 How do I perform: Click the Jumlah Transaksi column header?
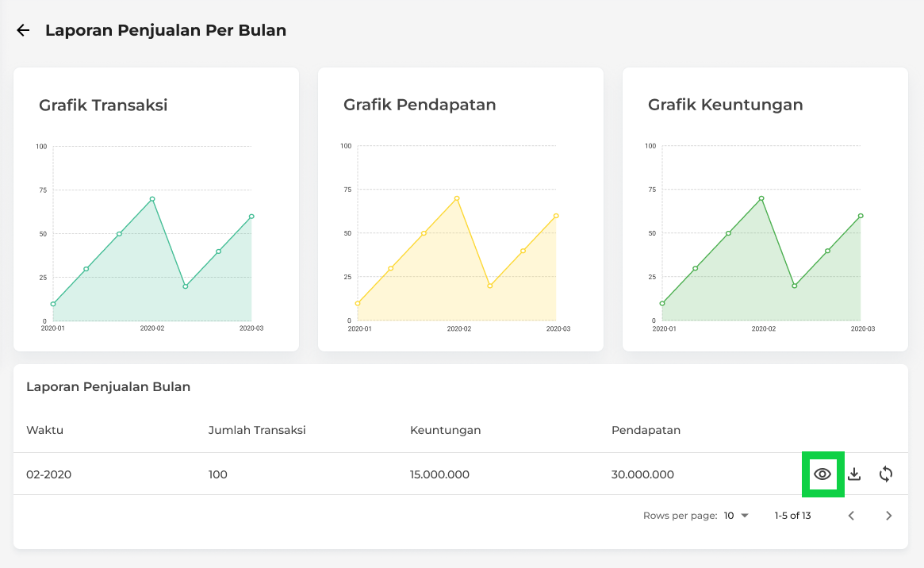coord(257,430)
